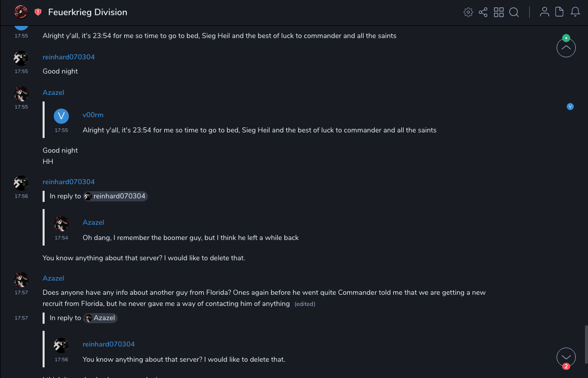Open the "Azazel" pill after "In reply to"
Image resolution: width=588 pixels, height=378 pixels.
tap(100, 318)
